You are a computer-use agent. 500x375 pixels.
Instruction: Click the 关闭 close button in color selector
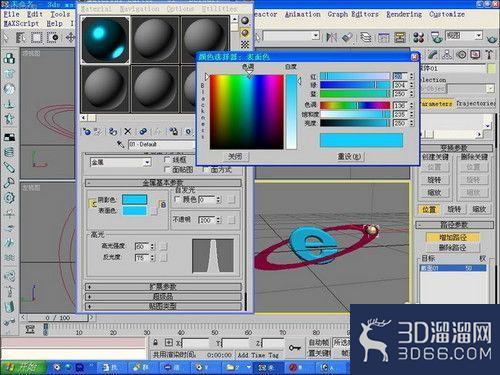[235, 156]
